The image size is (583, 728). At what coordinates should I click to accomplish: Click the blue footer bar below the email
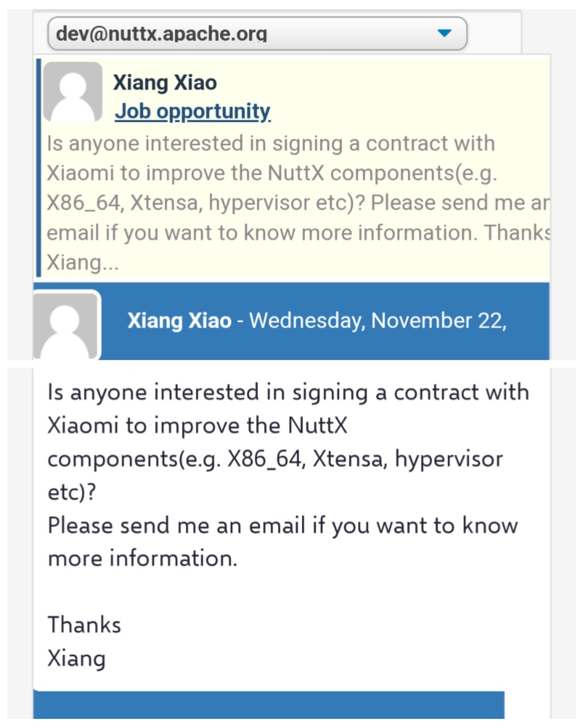[269, 705]
